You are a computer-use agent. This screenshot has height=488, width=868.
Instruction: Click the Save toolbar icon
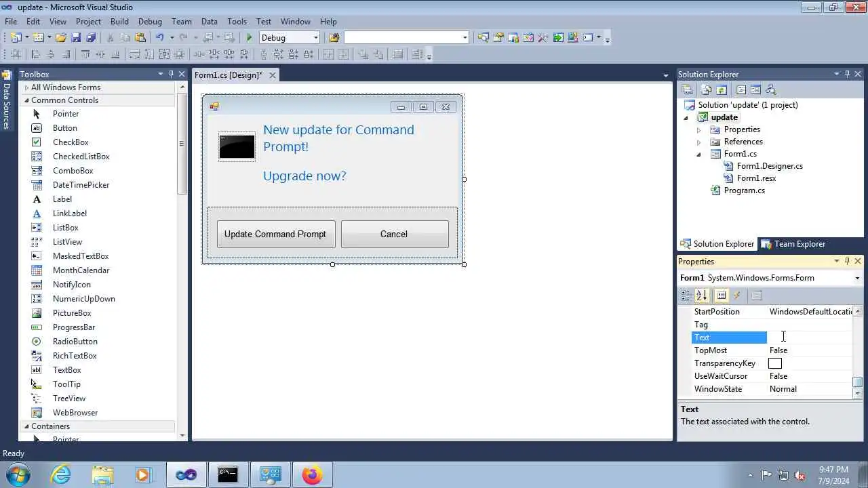click(x=76, y=38)
